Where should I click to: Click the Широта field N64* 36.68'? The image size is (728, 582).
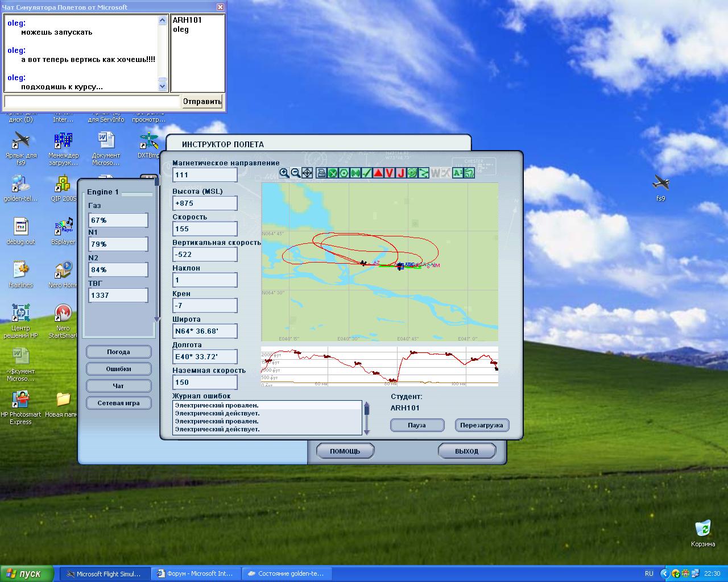pos(205,331)
